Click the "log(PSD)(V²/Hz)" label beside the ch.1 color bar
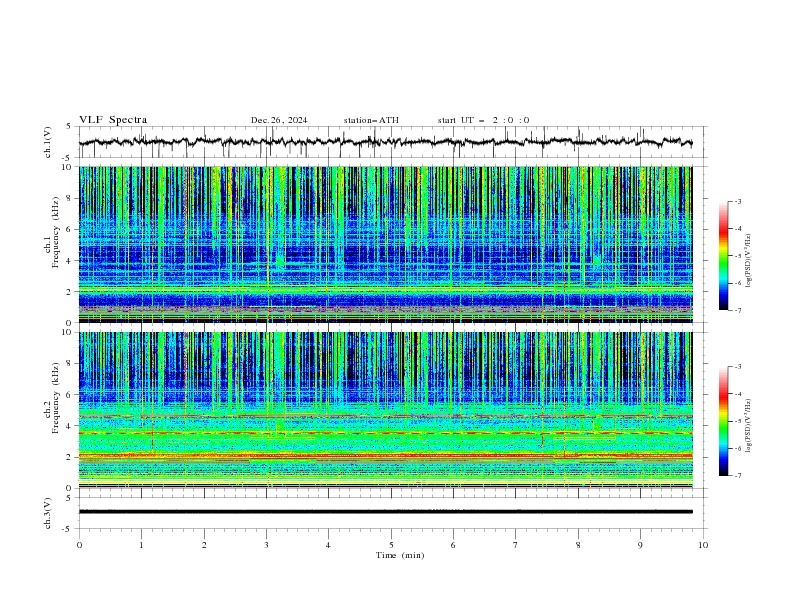The image size is (792, 612). coord(749,261)
